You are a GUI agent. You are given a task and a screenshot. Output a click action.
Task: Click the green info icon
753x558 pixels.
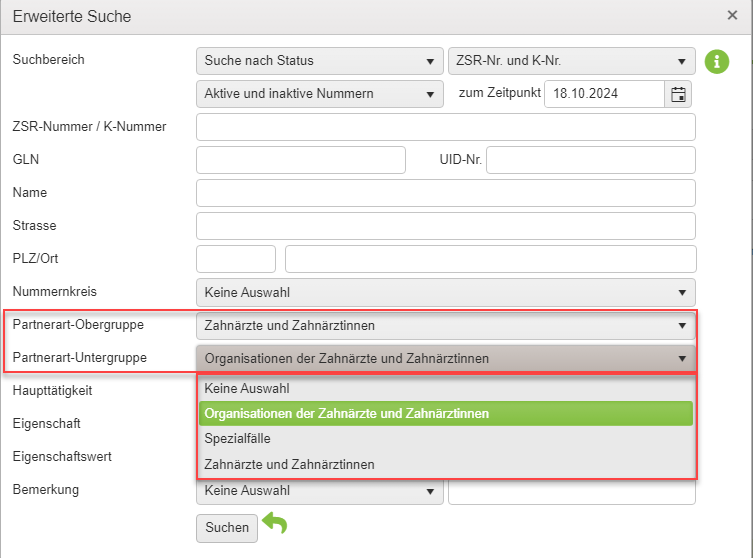point(717,61)
